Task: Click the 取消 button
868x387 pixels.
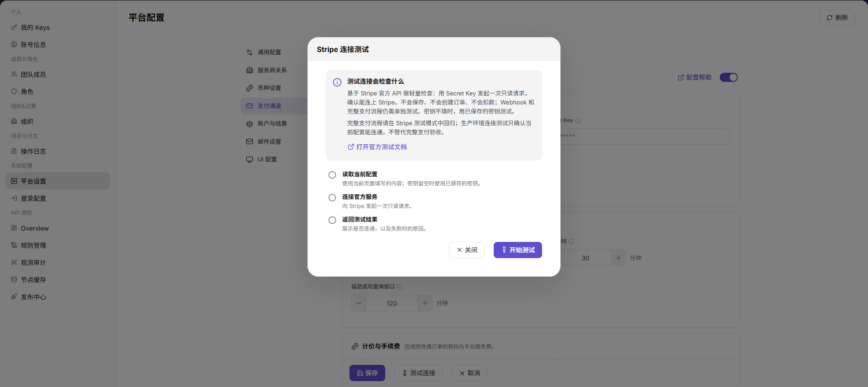Action: pyautogui.click(x=469, y=373)
